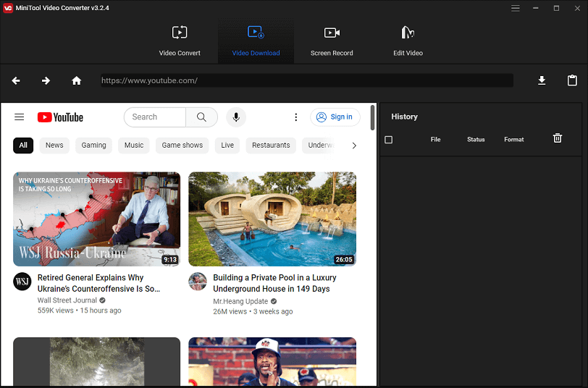The image size is (588, 388).
Task: Expand more filter chips with right chevron
Action: pyautogui.click(x=354, y=145)
